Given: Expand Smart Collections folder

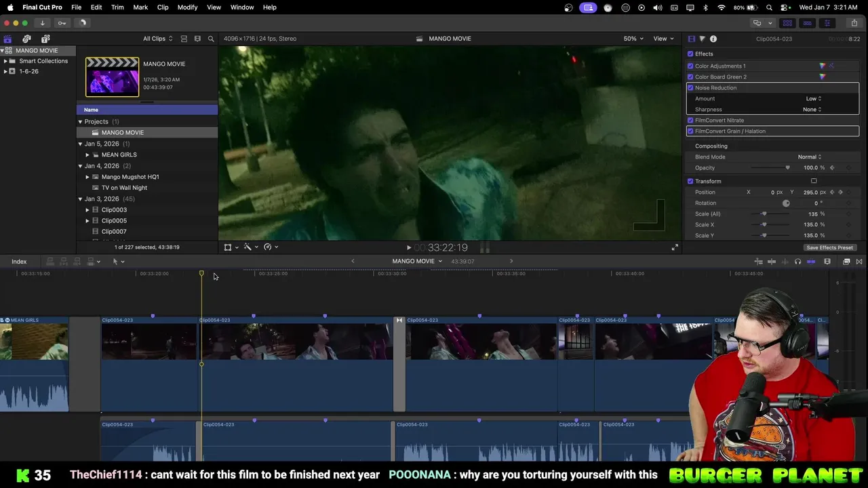Looking at the screenshot, I should click(x=5, y=61).
